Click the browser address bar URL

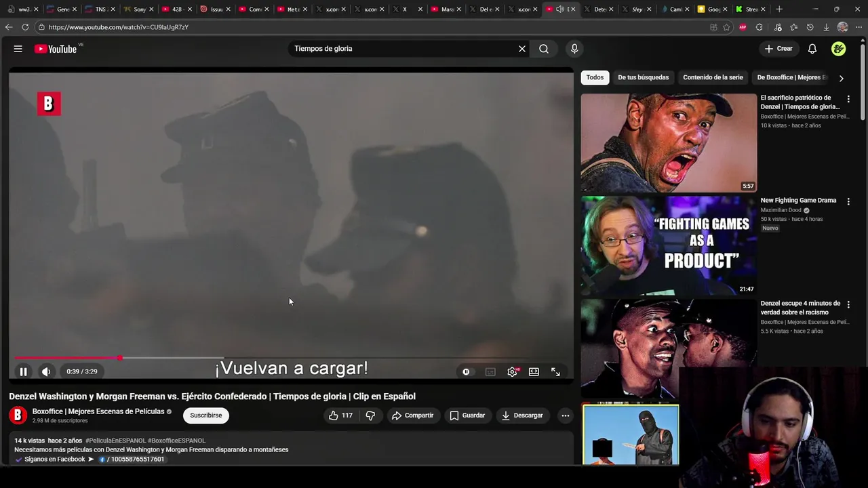[x=119, y=27]
